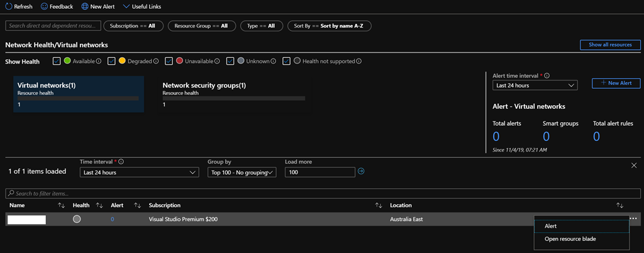The width and height of the screenshot is (644, 253).
Task: Select Open resource blade menu entry
Action: [570, 239]
